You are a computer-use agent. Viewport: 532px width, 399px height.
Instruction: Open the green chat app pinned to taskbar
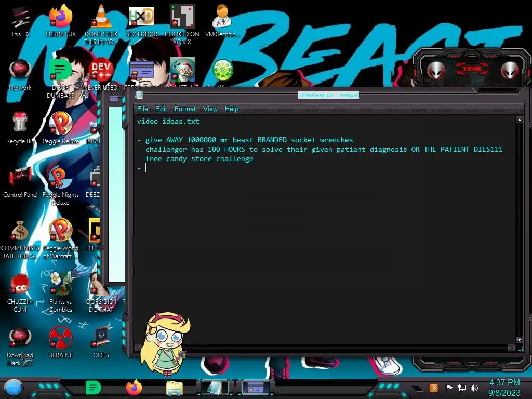94,388
